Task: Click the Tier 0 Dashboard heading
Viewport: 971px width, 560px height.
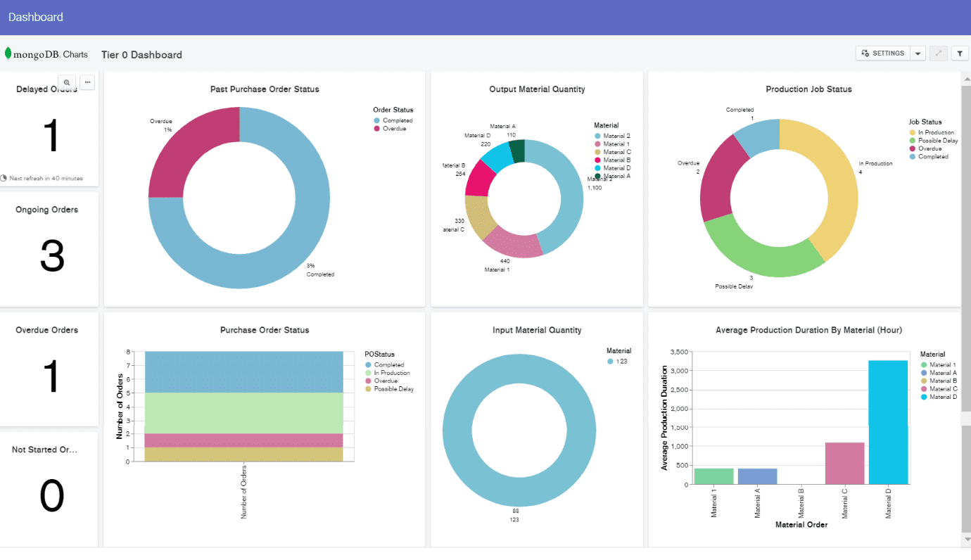Action: pos(141,55)
